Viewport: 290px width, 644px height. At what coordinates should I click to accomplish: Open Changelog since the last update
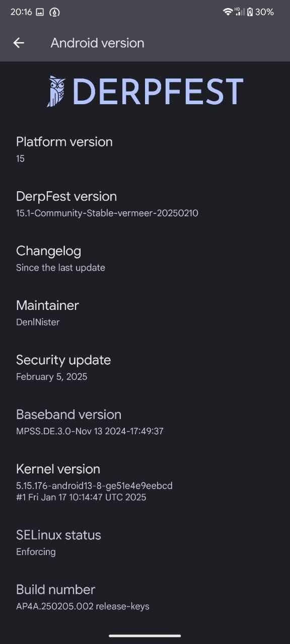click(x=145, y=259)
